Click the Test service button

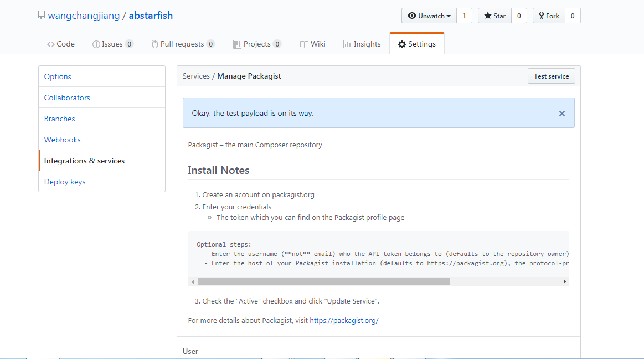pos(551,76)
